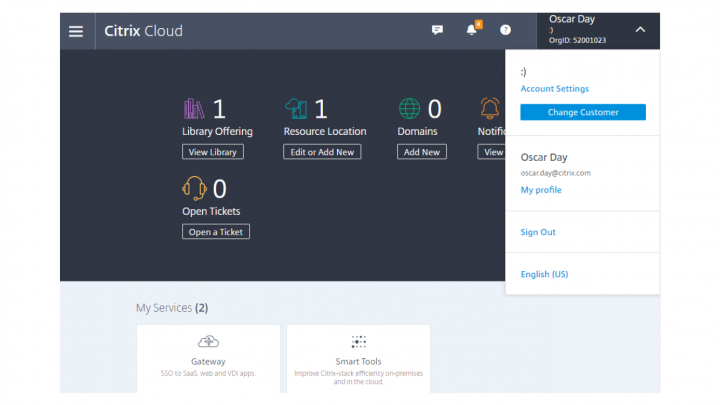Click the chat feedback icon

coord(437,30)
